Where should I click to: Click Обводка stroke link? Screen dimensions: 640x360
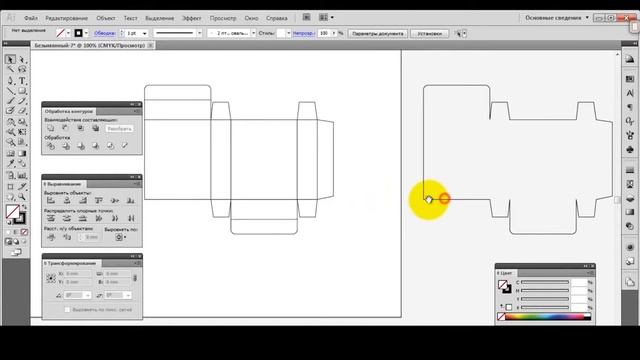[104, 33]
